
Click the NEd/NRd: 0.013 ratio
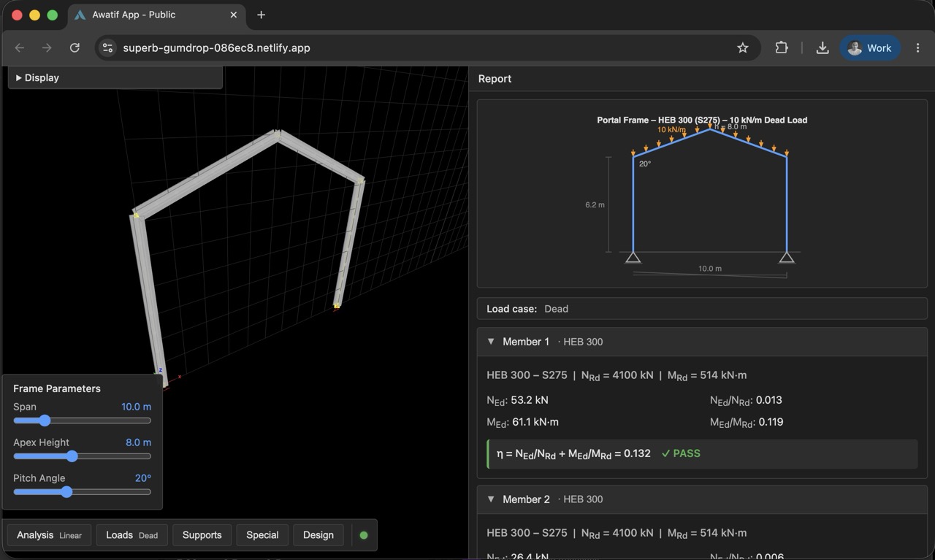(746, 400)
